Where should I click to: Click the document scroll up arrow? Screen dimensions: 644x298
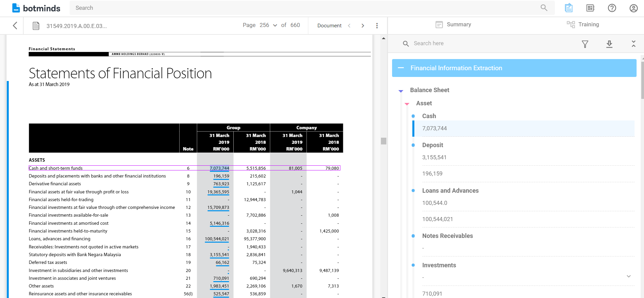(383, 38)
